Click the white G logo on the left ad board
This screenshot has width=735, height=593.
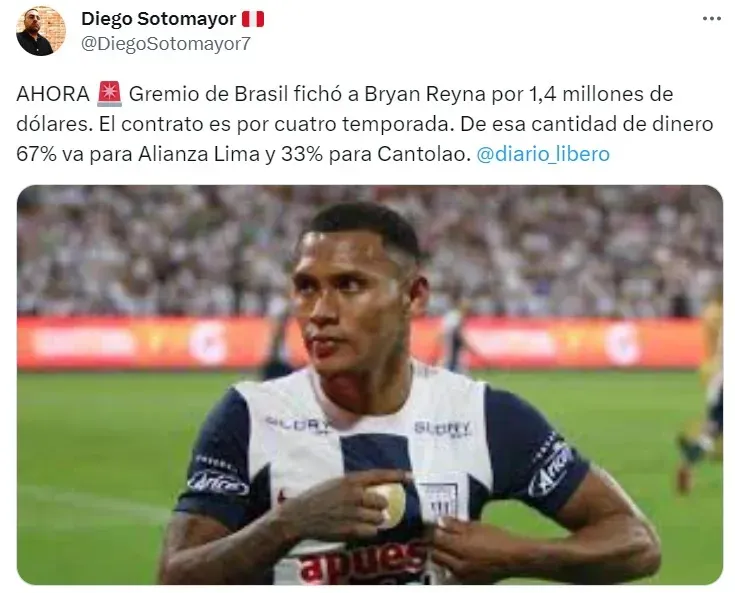209,343
